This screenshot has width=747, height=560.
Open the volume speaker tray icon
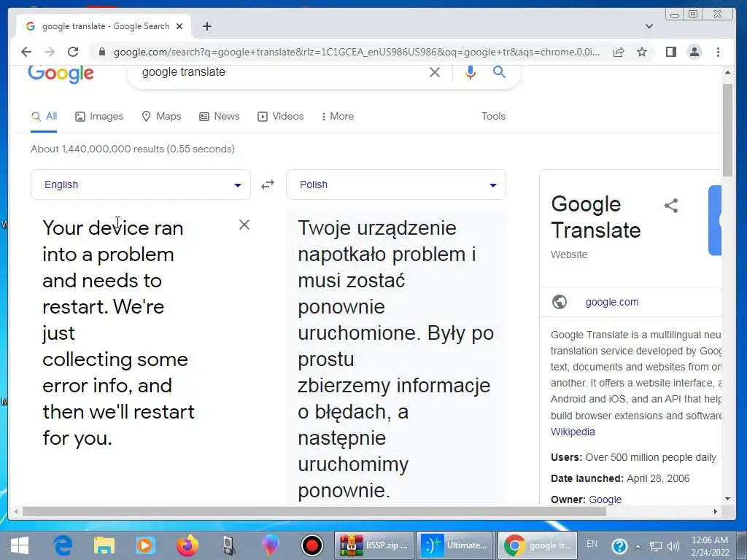click(x=673, y=546)
